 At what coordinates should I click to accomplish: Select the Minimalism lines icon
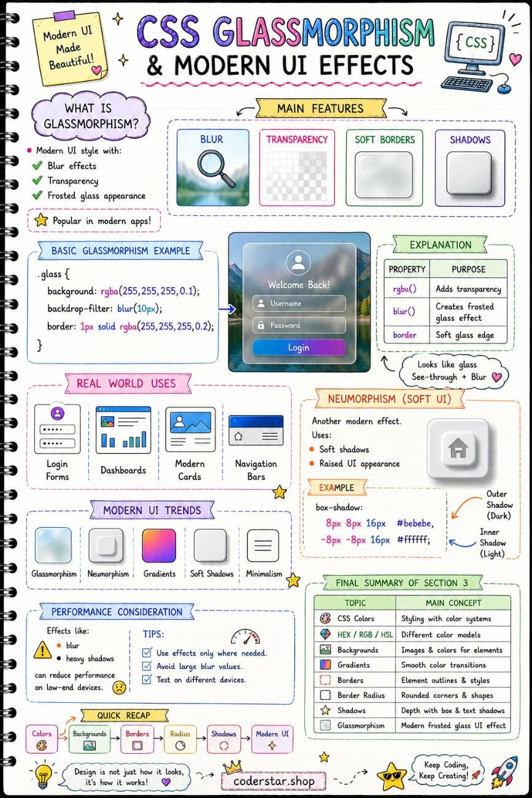click(x=263, y=546)
